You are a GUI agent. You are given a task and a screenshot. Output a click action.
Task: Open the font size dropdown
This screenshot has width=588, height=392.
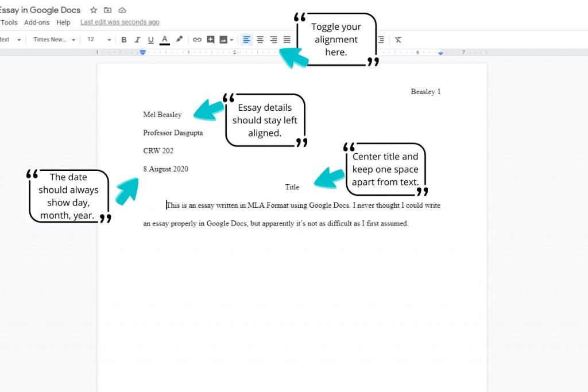[98, 40]
